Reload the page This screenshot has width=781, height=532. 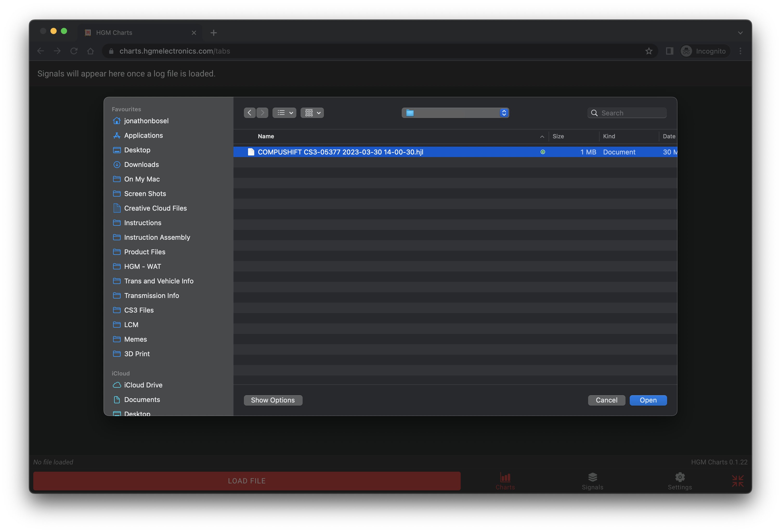coord(74,51)
